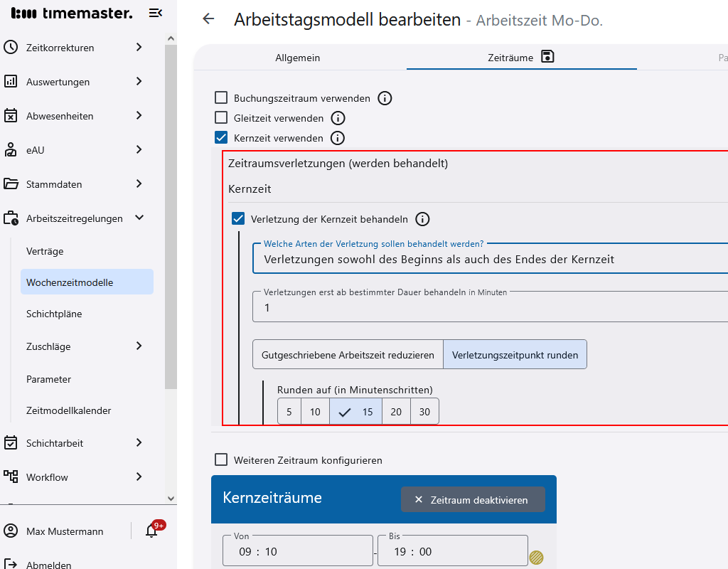The width and height of the screenshot is (728, 569).
Task: Check Weiteren Zeitraum konfigurieren
Action: pos(221,460)
